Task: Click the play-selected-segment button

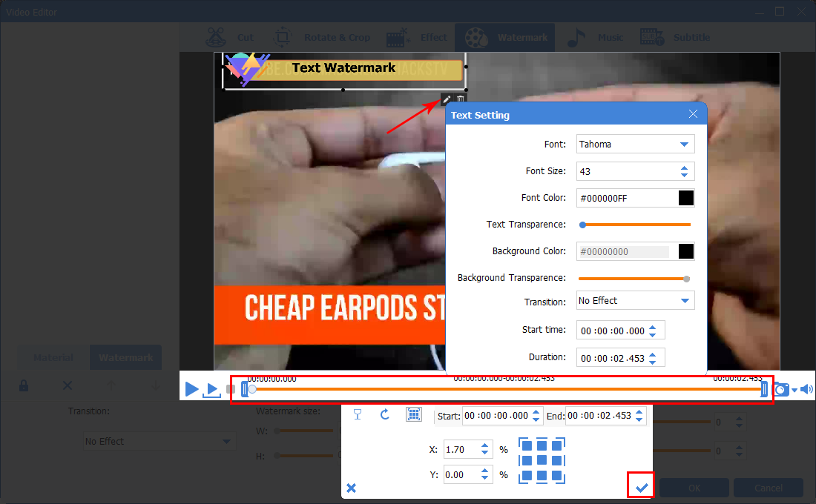Action: point(212,389)
